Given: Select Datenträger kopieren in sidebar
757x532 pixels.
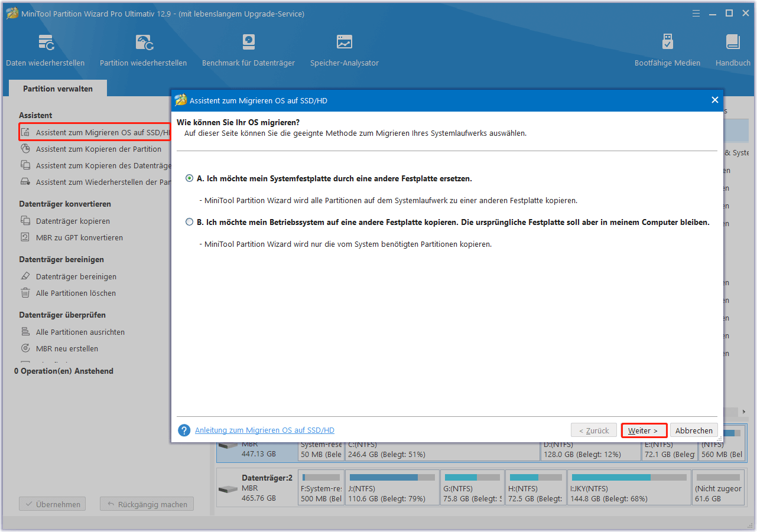Looking at the screenshot, I should 73,221.
